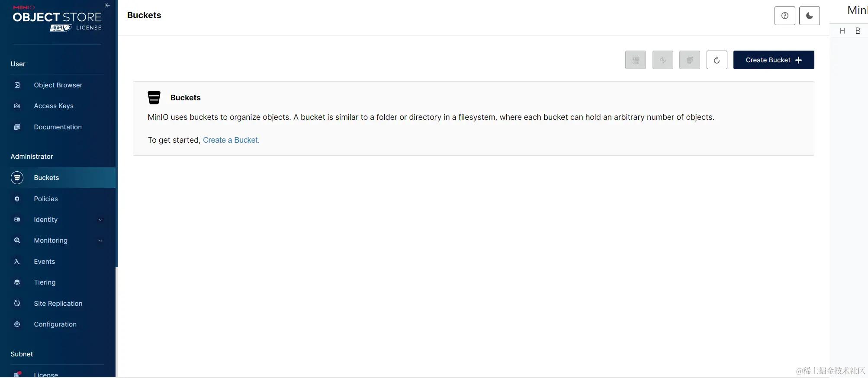The height and width of the screenshot is (378, 868).
Task: Click the MinIO Object Store logo
Action: [x=57, y=19]
